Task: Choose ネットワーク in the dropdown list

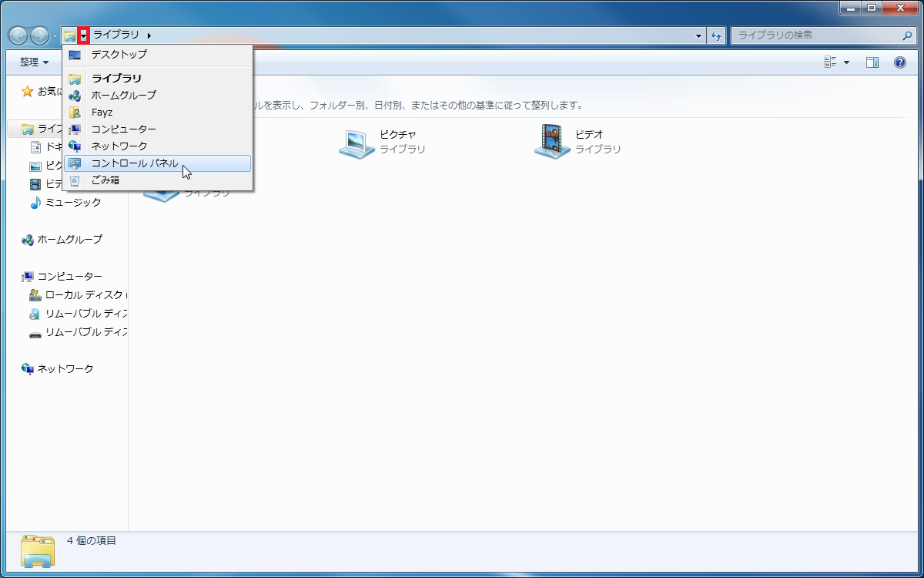Action: 158,146
